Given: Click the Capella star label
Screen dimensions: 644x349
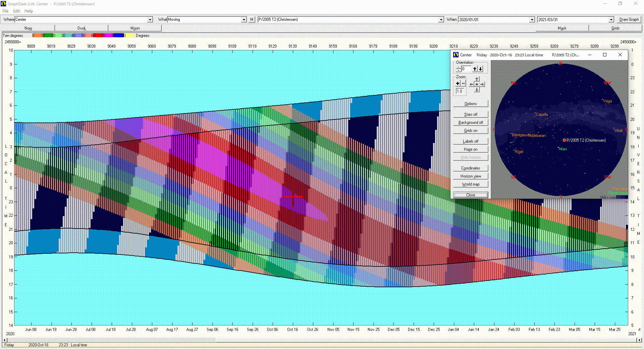Looking at the screenshot, I should (x=542, y=114).
